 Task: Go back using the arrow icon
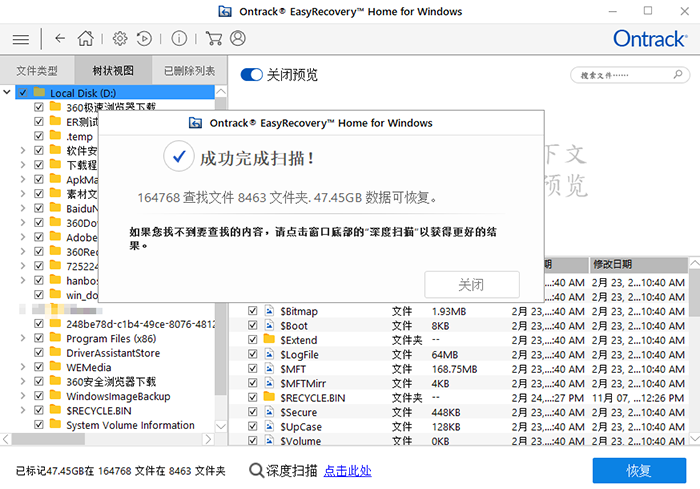point(60,38)
